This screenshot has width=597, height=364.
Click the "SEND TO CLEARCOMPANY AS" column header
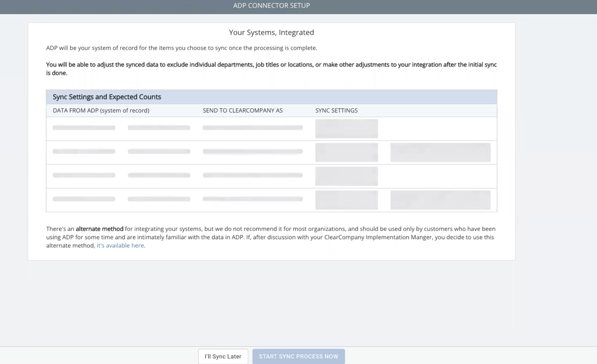point(243,111)
